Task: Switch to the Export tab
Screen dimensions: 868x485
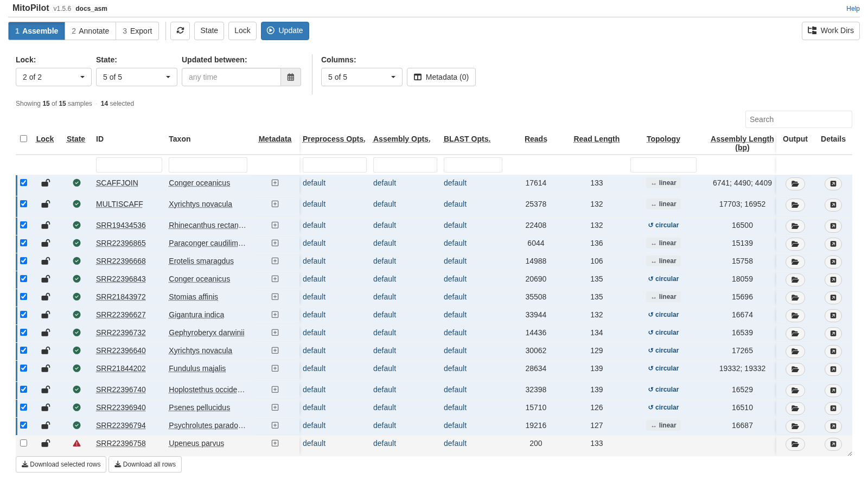Action: (x=137, y=31)
